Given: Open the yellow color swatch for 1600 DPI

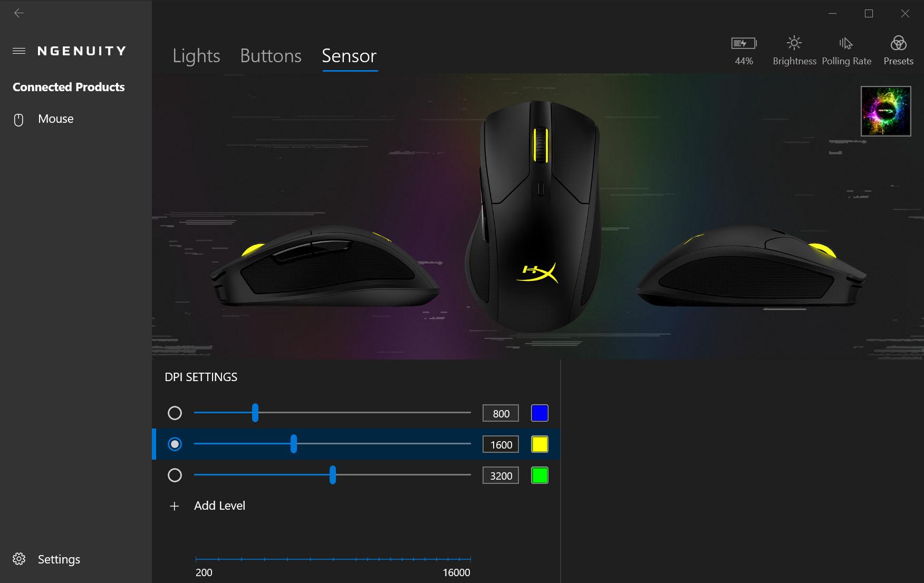Looking at the screenshot, I should pos(540,444).
